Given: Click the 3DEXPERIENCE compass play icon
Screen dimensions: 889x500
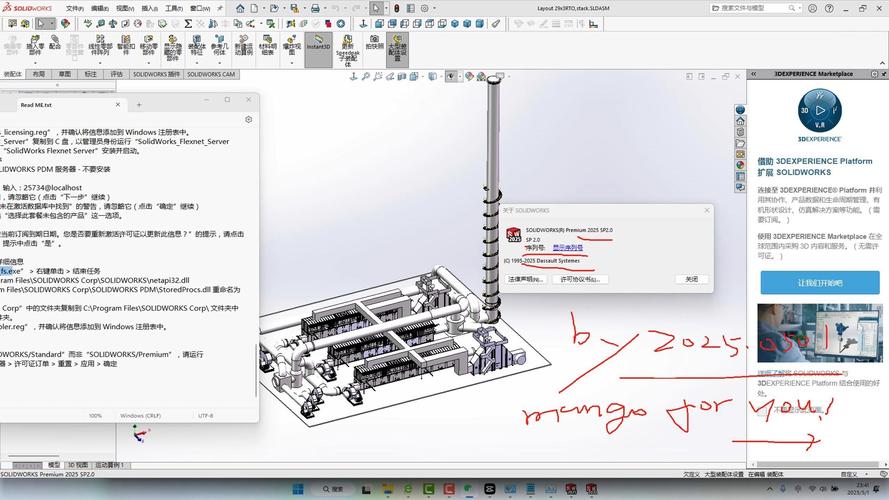Looking at the screenshot, I should (820, 111).
